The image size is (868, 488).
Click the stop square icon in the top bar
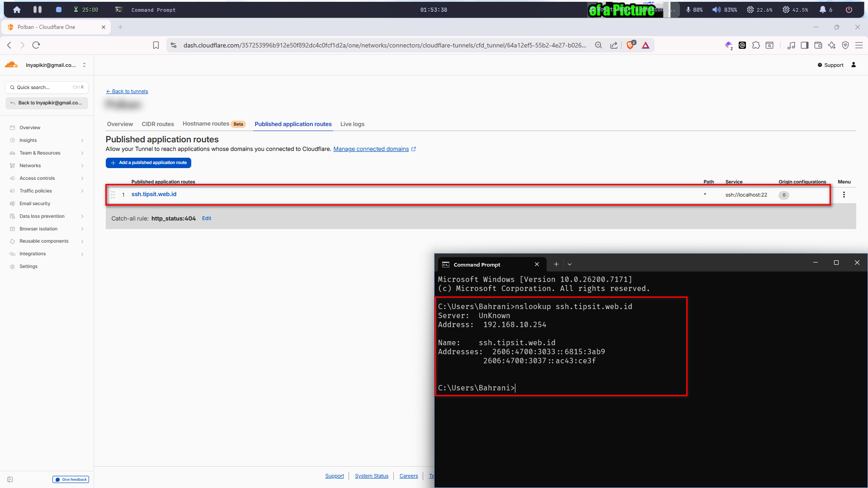(58, 9)
